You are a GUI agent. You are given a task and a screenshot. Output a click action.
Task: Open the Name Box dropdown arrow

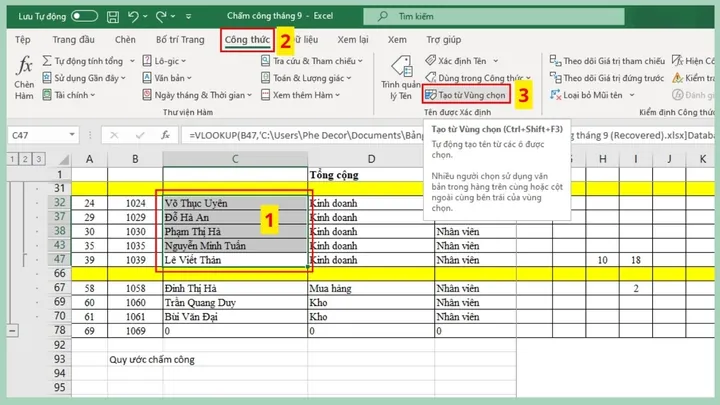tap(72, 135)
